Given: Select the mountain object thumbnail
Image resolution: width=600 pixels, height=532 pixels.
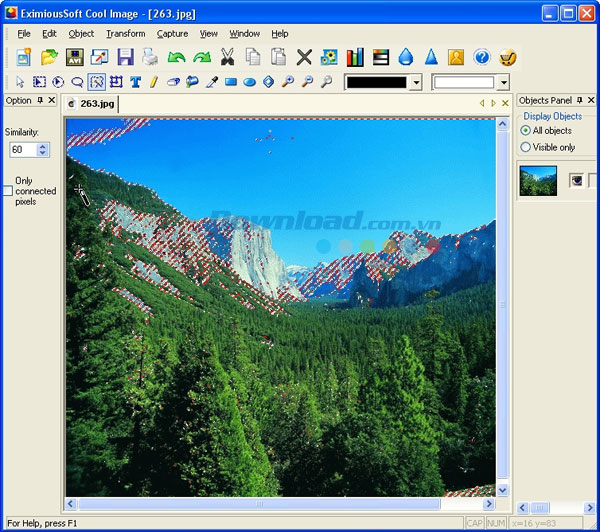Looking at the screenshot, I should point(538,180).
